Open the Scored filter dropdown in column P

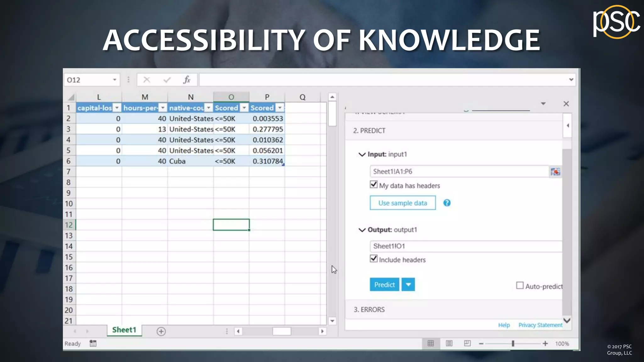(x=280, y=108)
